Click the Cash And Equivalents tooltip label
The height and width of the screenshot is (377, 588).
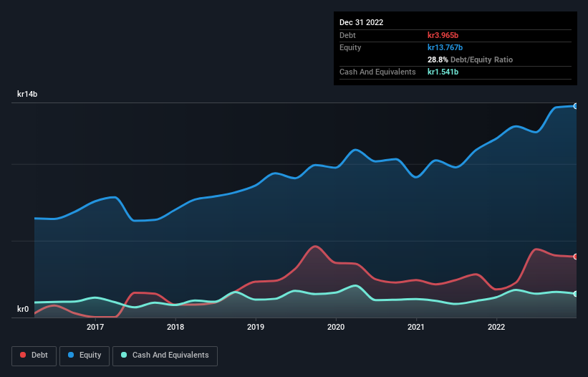point(377,72)
